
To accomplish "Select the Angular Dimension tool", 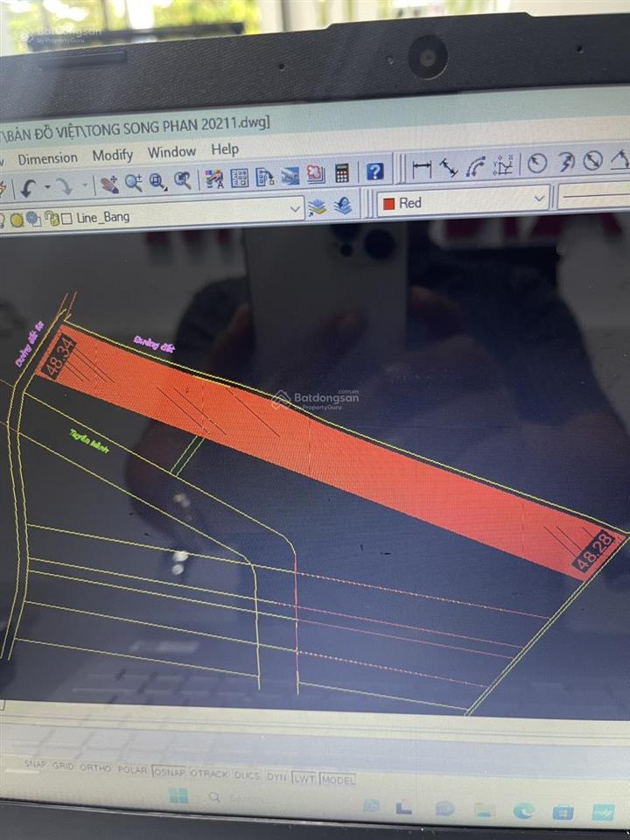I will click(620, 159).
